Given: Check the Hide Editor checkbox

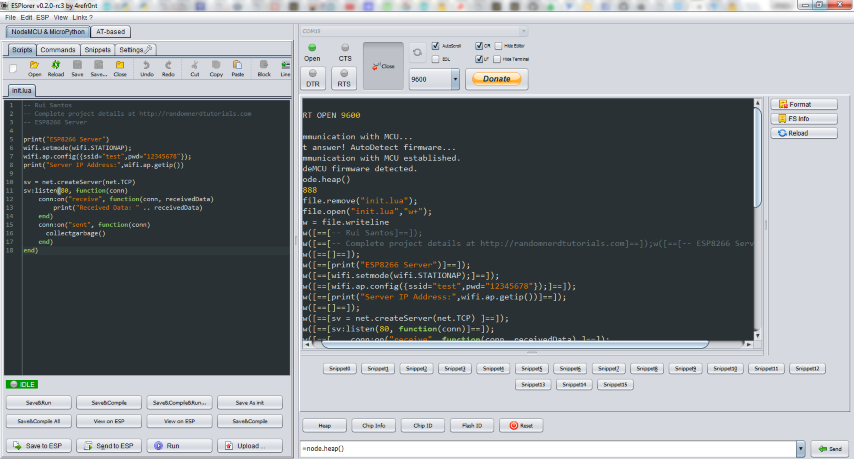Looking at the screenshot, I should tap(498, 46).
